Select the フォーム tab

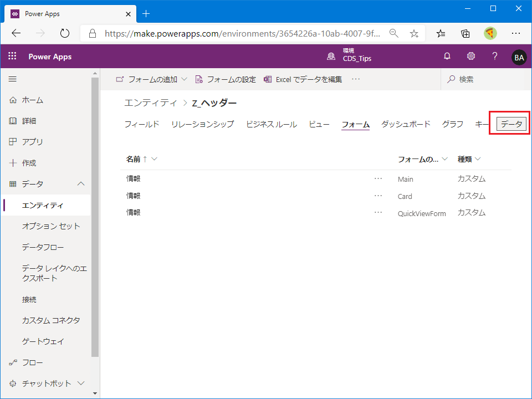click(x=355, y=124)
